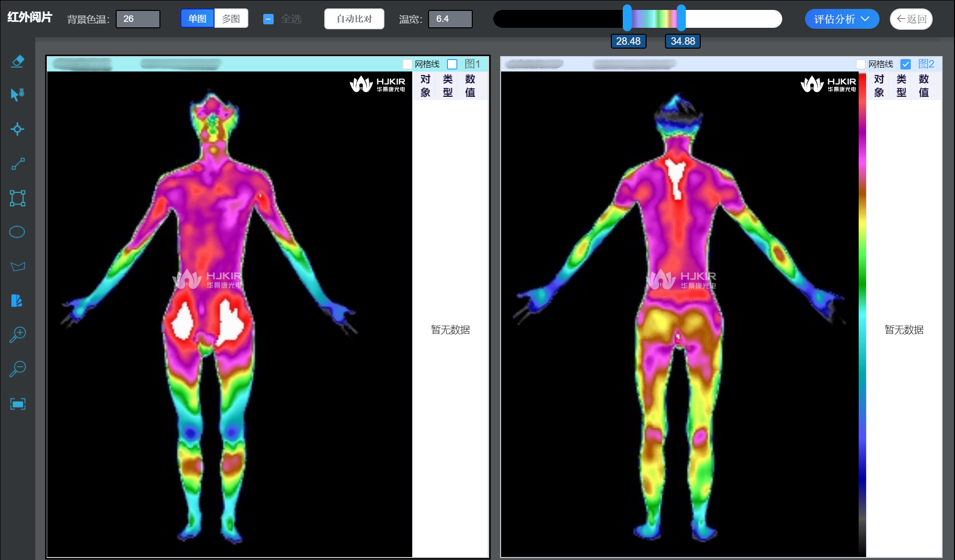Click the zoom out magnifier
This screenshot has width=955, height=560.
17,369
